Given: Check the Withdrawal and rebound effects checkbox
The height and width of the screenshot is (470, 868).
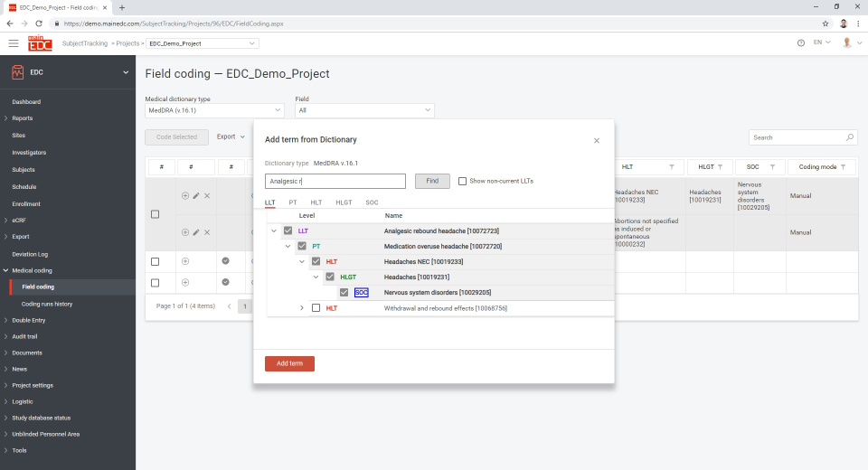Looking at the screenshot, I should tap(316, 308).
